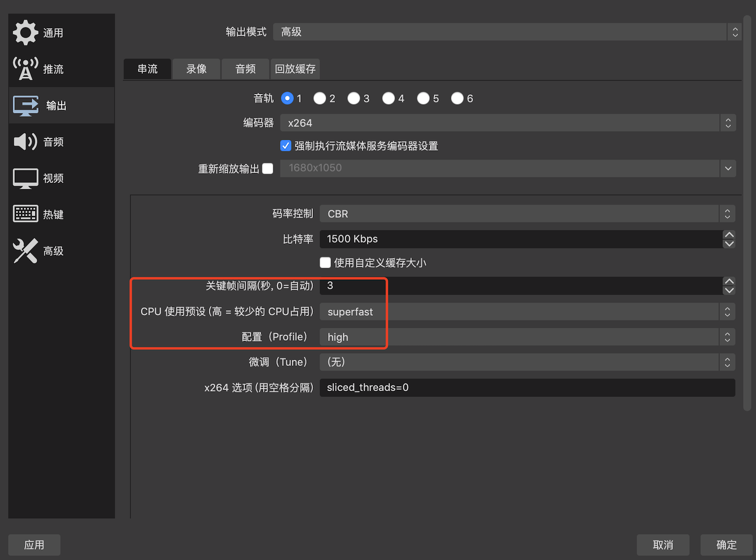Enable the 重新缩放输出 checkbox
Image resolution: width=756 pixels, height=560 pixels.
(x=267, y=169)
